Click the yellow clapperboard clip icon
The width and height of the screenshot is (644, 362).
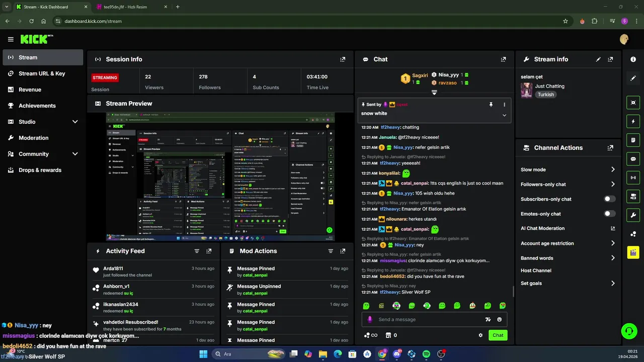tap(633, 252)
